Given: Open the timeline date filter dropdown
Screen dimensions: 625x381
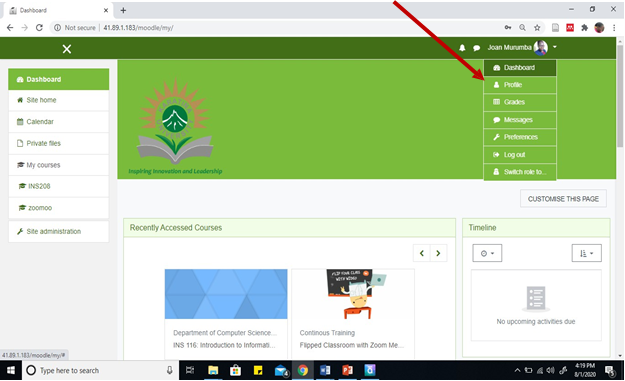Looking at the screenshot, I should [x=487, y=253].
